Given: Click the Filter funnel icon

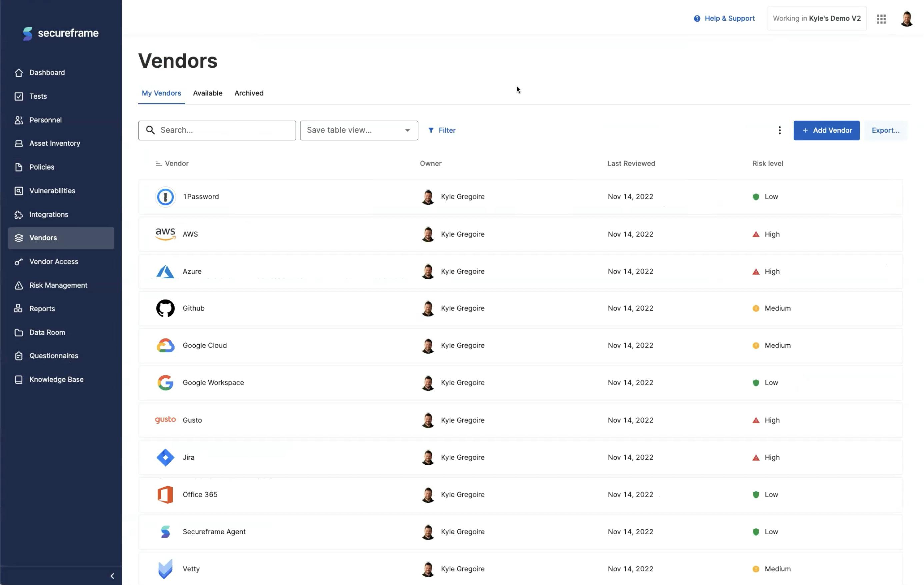Looking at the screenshot, I should click(x=431, y=131).
